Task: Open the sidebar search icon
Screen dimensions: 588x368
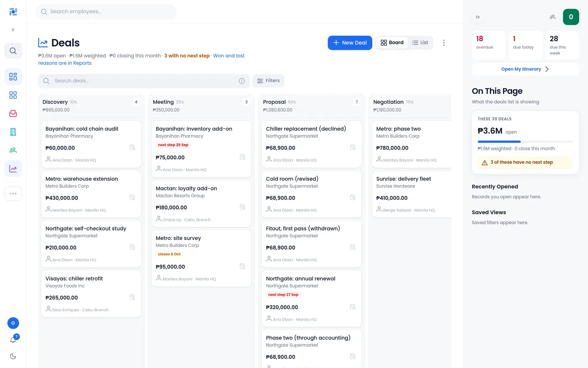Action: 13,51
